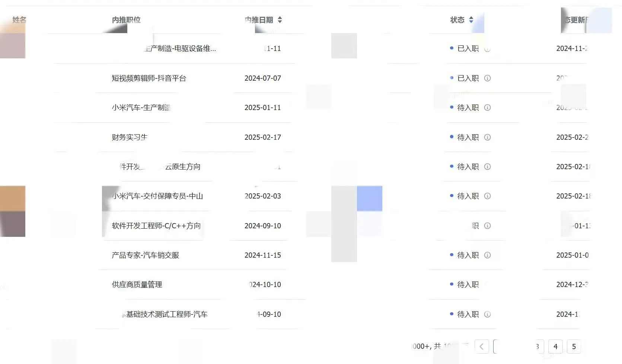622x364 pixels.
Task: Open page 5 of the referral list
Action: (574, 346)
